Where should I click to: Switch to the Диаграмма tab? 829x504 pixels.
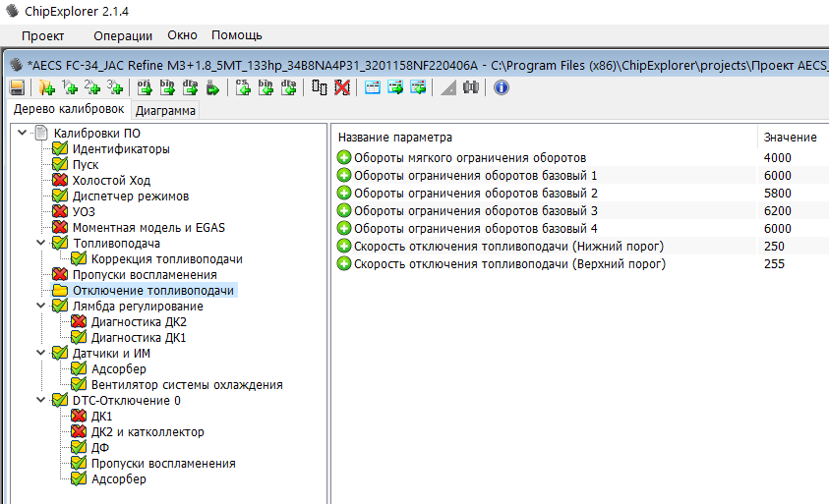point(165,111)
